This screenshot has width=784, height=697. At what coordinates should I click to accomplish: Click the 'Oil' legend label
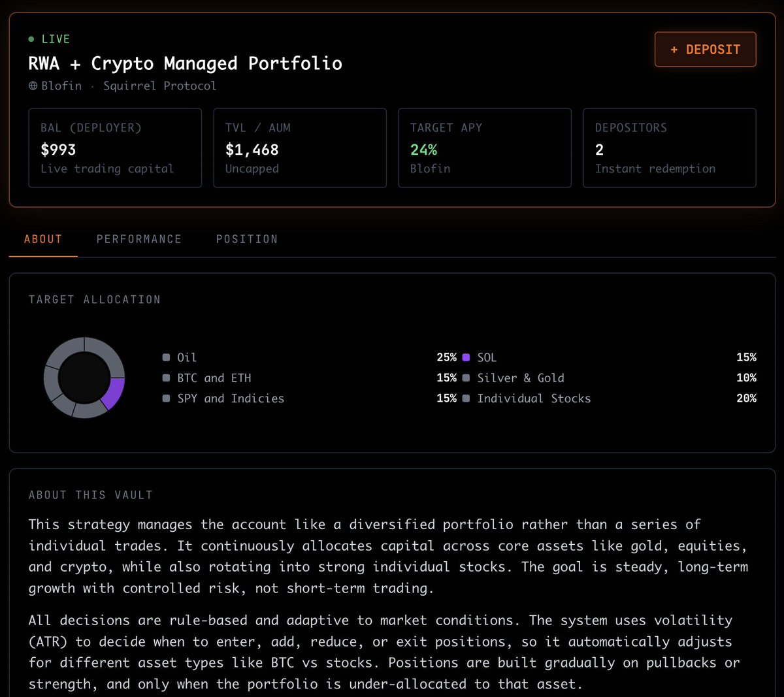click(x=187, y=357)
